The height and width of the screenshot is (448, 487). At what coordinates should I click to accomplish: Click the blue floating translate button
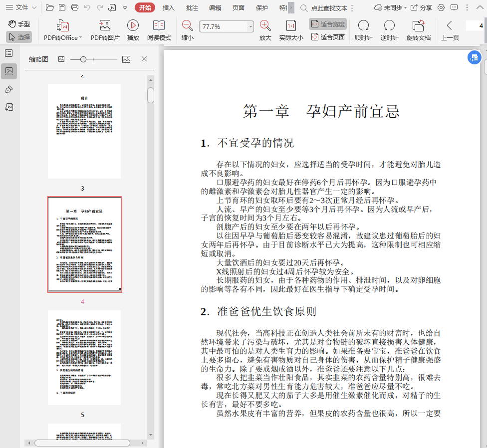474,57
